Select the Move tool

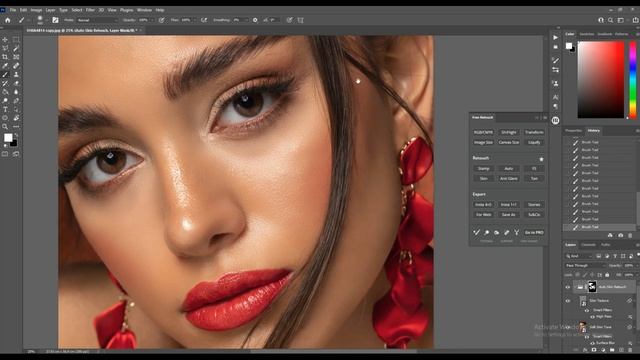[5, 40]
